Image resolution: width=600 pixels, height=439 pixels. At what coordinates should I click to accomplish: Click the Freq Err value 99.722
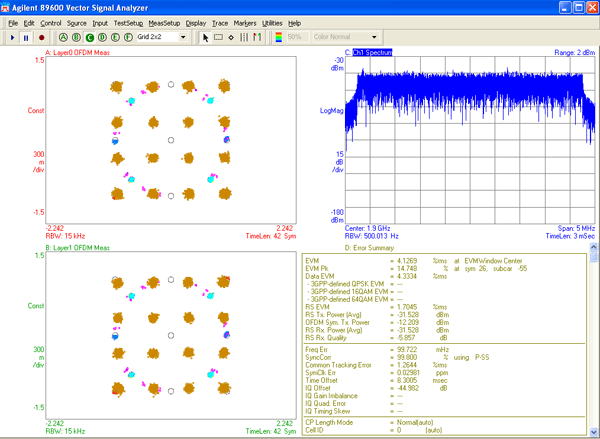click(407, 349)
